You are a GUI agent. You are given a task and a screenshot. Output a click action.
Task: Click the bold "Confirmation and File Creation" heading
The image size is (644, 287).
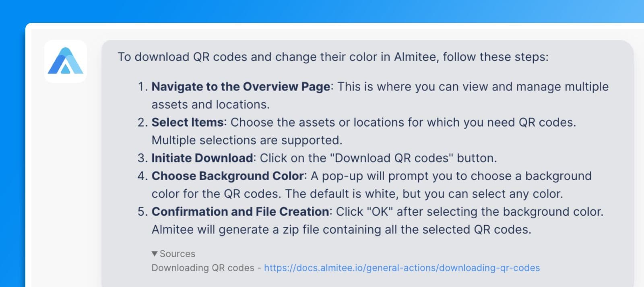point(240,211)
